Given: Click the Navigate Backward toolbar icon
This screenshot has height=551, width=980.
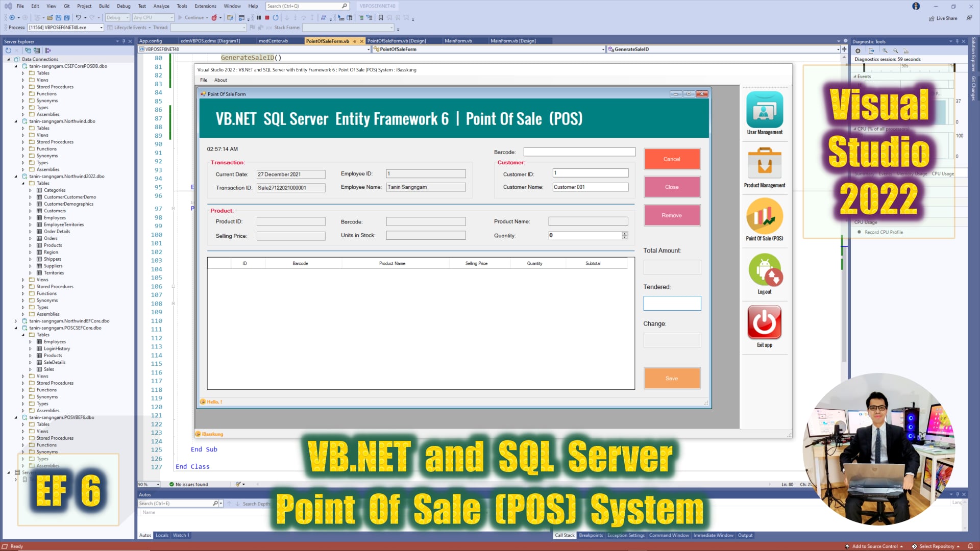Looking at the screenshot, I should tap(12, 18).
